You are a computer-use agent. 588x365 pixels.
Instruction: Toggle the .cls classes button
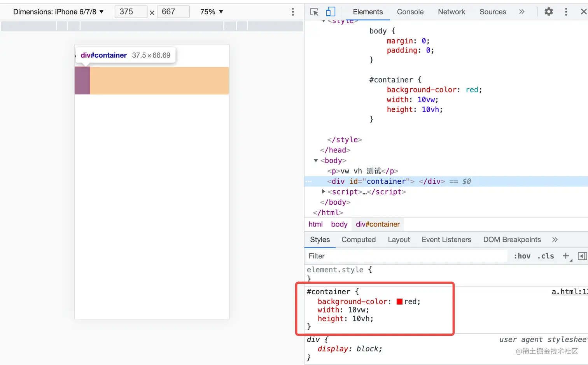pos(546,256)
